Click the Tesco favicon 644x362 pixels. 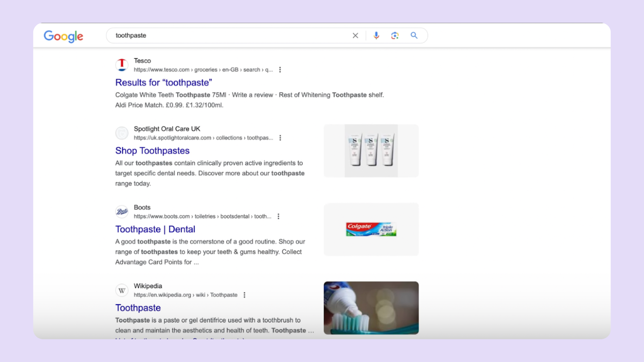pyautogui.click(x=122, y=65)
